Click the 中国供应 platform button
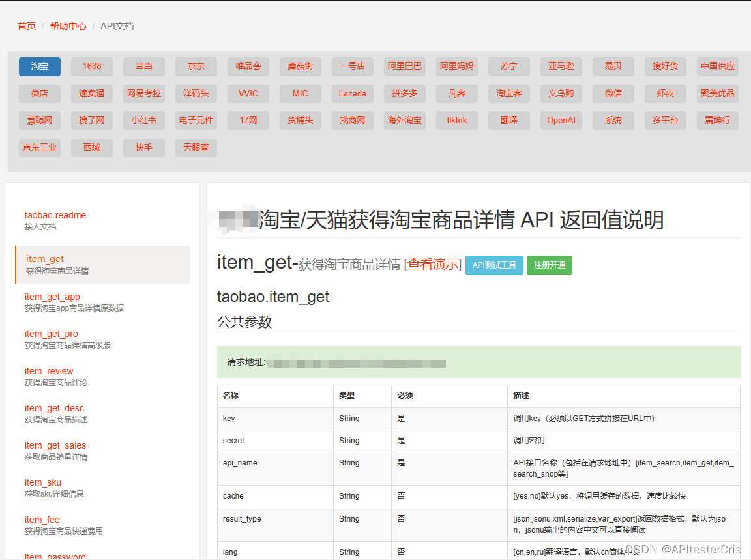 pyautogui.click(x=718, y=66)
